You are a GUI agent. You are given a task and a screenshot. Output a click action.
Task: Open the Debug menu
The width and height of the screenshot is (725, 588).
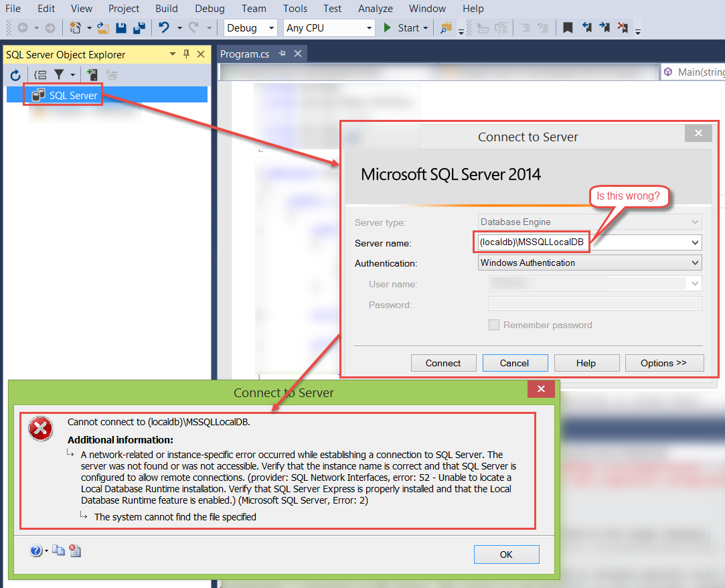pos(210,8)
